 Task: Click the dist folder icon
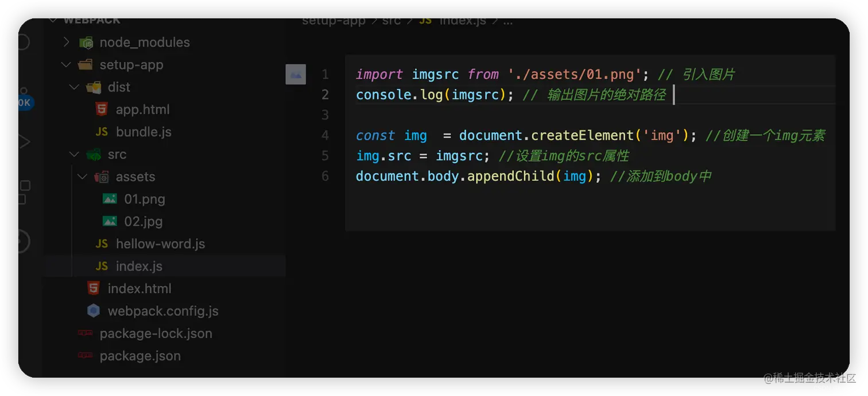tap(94, 87)
